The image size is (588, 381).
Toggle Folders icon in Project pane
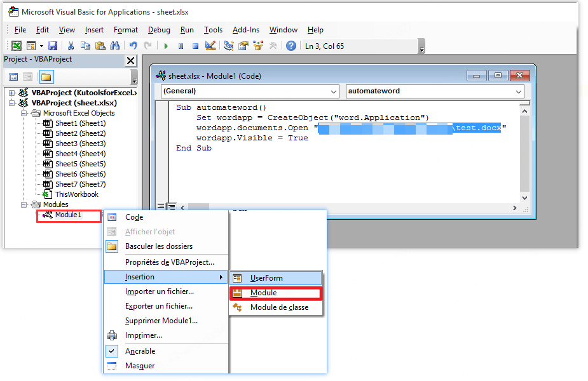click(x=46, y=77)
